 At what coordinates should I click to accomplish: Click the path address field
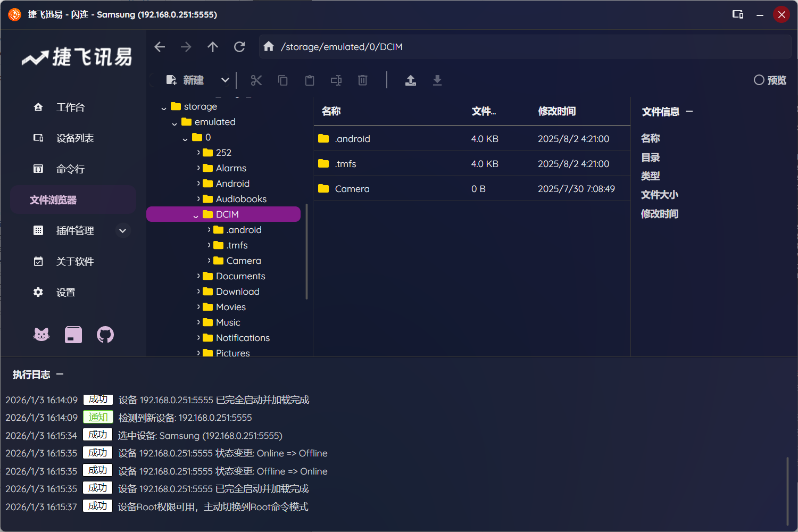[532, 47]
